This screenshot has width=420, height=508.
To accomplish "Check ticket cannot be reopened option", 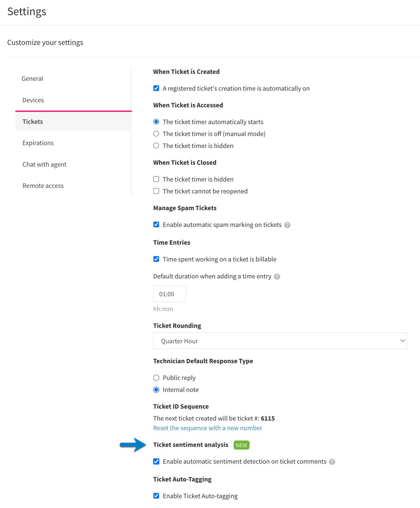I will click(156, 191).
